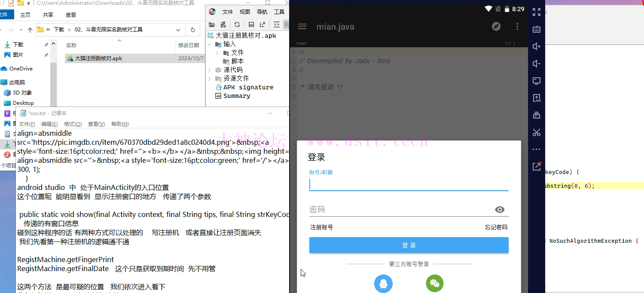Open the 格式(O) menu in Notepad
The height and width of the screenshot is (293, 644).
coord(73,124)
